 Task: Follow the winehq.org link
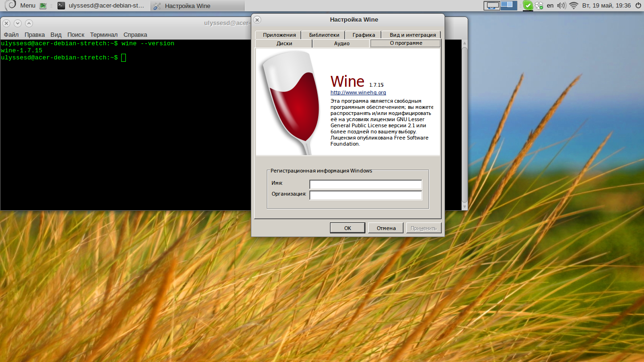[x=358, y=92]
